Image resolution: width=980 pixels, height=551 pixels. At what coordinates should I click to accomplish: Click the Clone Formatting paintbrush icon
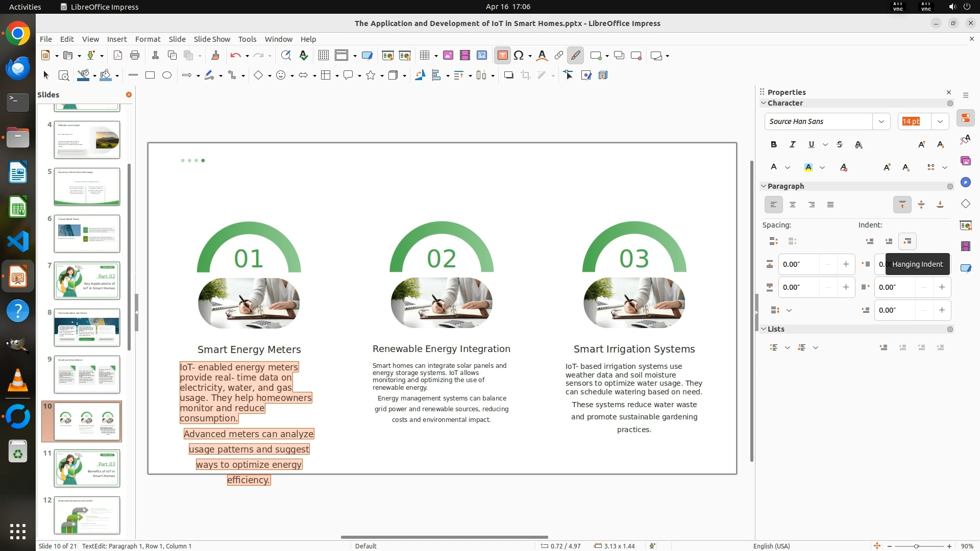coord(215,56)
